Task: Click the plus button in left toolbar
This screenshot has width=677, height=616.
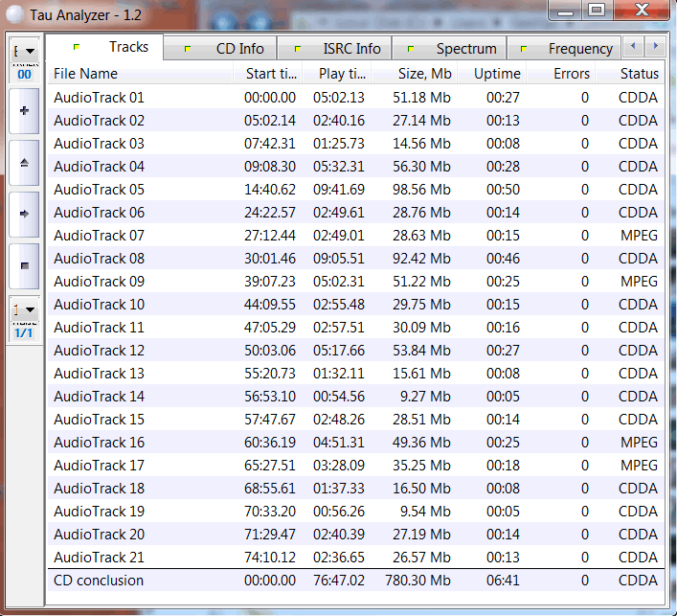Action: point(24,111)
